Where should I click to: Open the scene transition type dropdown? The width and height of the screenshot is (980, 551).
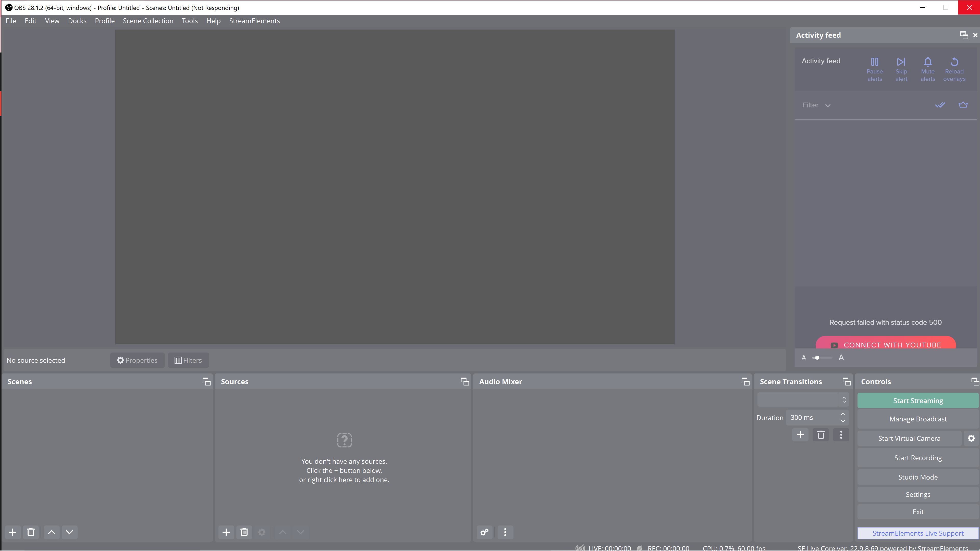(803, 400)
